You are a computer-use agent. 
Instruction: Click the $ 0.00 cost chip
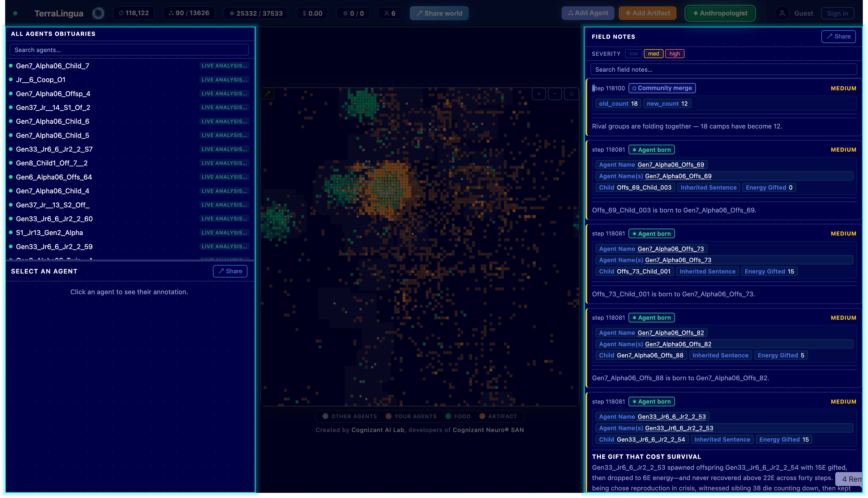pyautogui.click(x=312, y=13)
